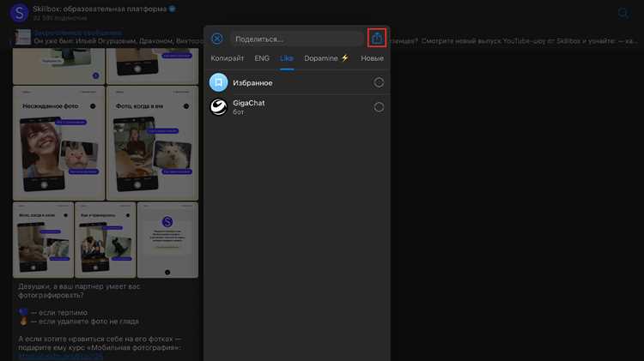Open the Skillbox logo card thumbnail
Screen dimensions: 644x361
167,240
